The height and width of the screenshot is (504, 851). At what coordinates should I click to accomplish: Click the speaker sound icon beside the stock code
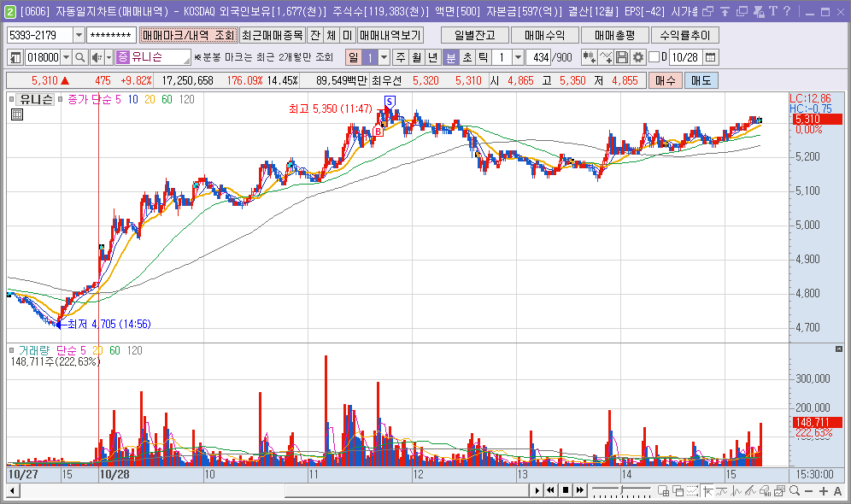97,57
